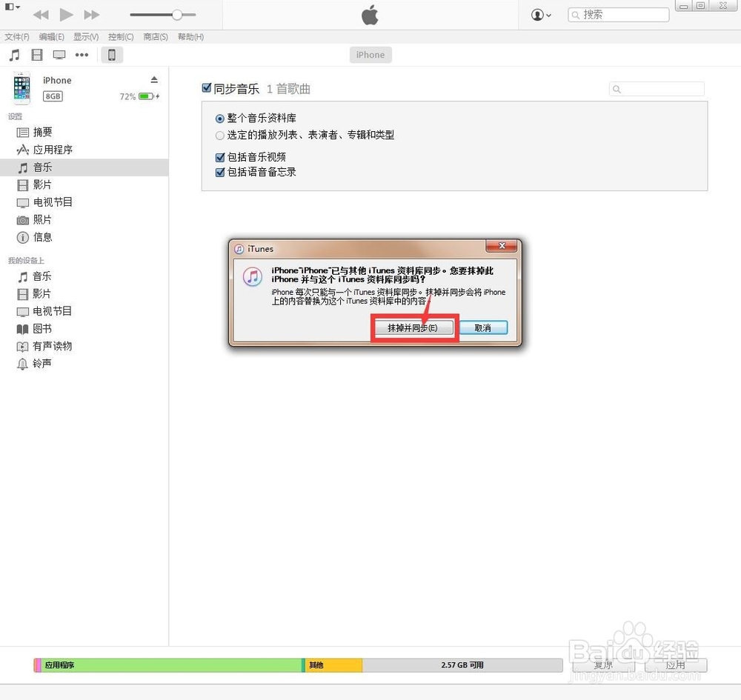Click the green 应用程序 storage segment
Viewport: 741px width, 700px height.
click(x=173, y=665)
